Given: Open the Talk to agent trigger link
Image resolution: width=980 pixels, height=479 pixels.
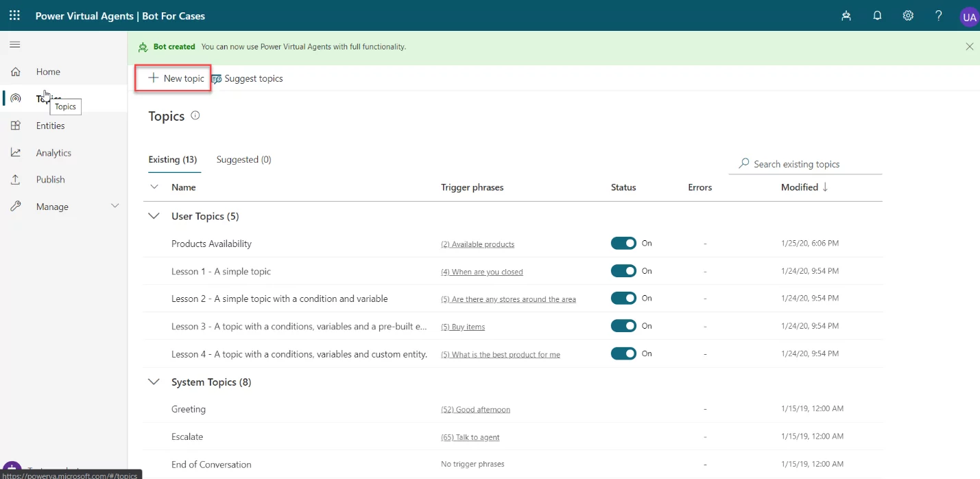Looking at the screenshot, I should pyautogui.click(x=470, y=437).
